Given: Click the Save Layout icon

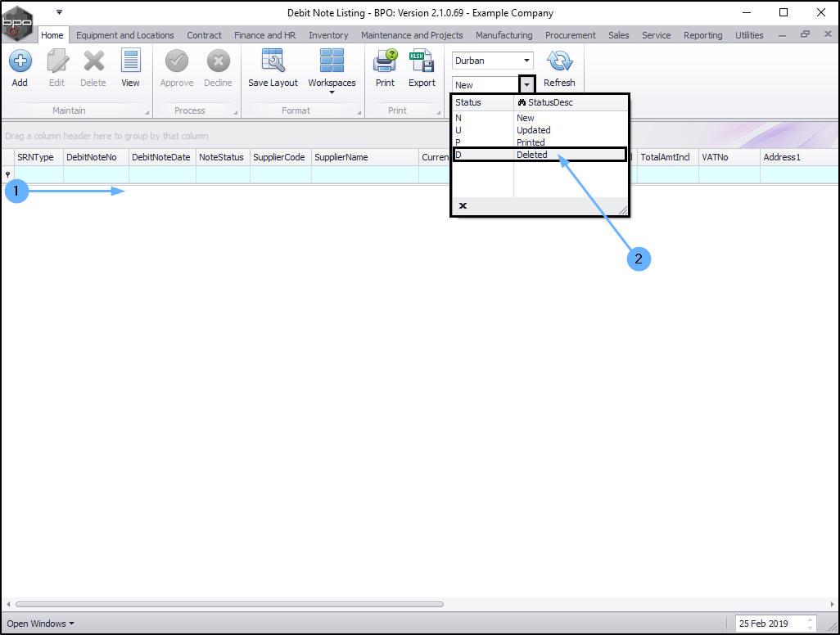Looking at the screenshot, I should pyautogui.click(x=273, y=61).
